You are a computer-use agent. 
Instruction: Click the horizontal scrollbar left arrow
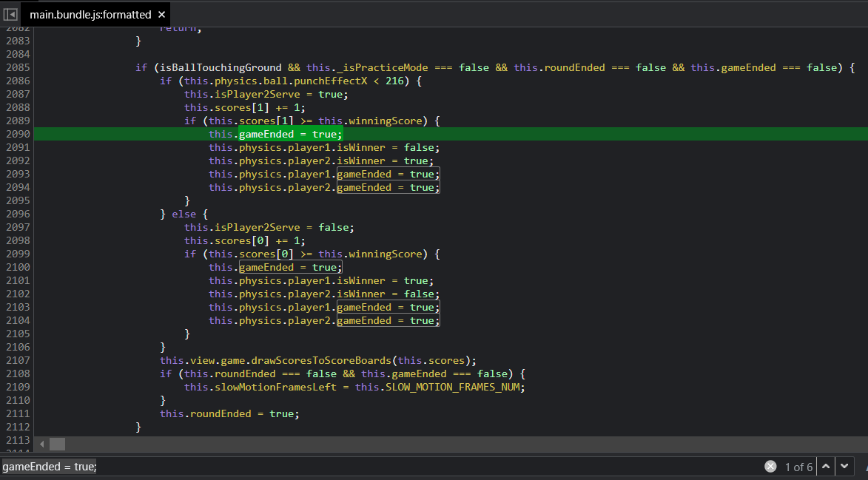[x=41, y=444]
